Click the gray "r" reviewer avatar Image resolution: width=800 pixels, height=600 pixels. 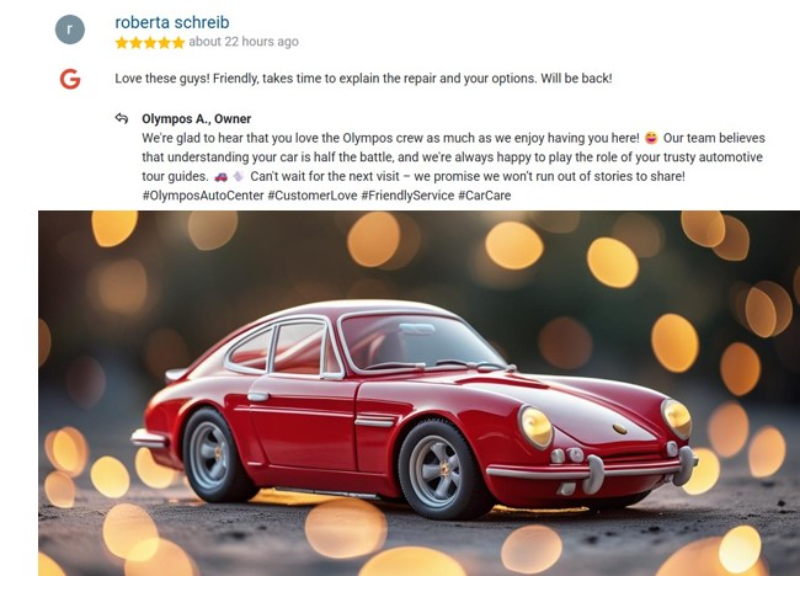click(70, 30)
